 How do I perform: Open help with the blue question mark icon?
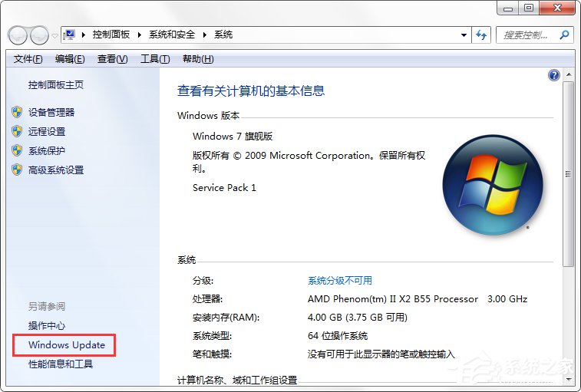(554, 75)
